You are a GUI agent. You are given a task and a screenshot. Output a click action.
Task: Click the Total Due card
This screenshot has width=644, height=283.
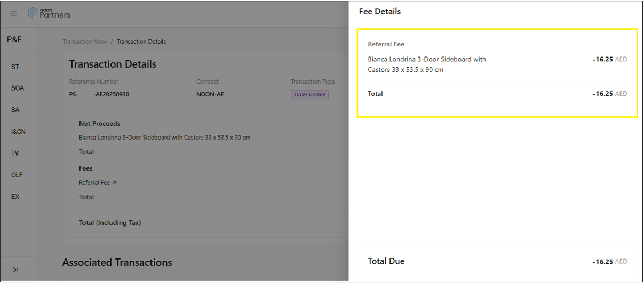coord(497,261)
